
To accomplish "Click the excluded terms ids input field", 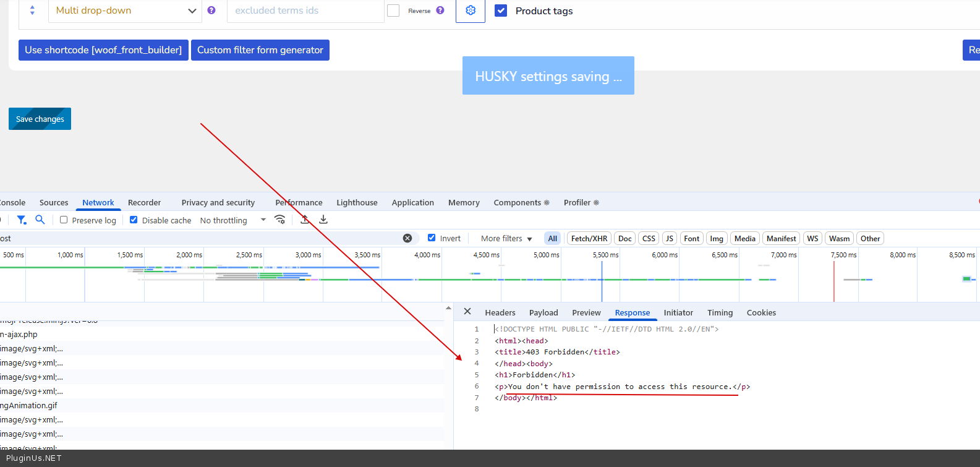I will coord(305,11).
